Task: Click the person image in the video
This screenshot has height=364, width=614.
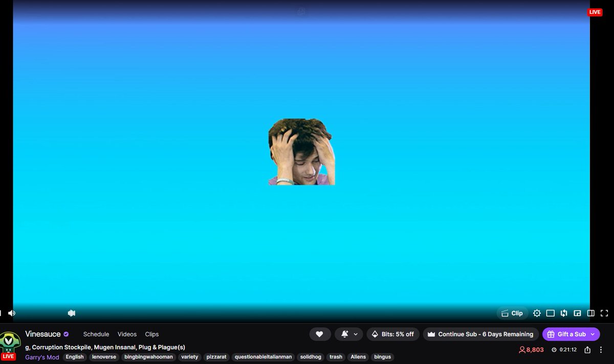Action: point(301,152)
